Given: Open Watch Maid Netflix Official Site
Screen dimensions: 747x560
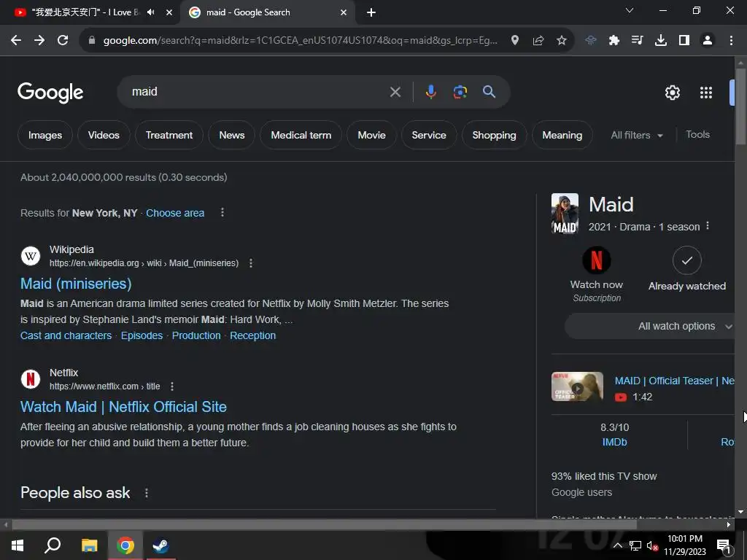Looking at the screenshot, I should (x=123, y=407).
